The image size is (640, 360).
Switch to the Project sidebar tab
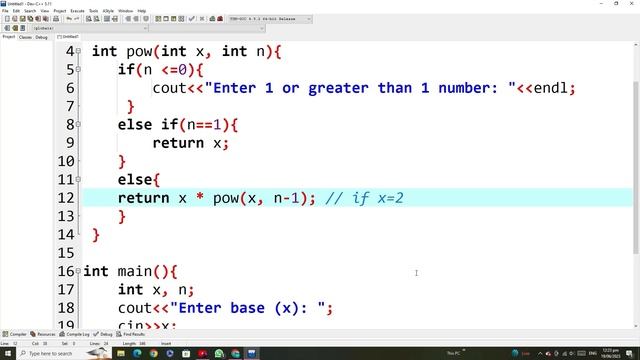[9, 37]
